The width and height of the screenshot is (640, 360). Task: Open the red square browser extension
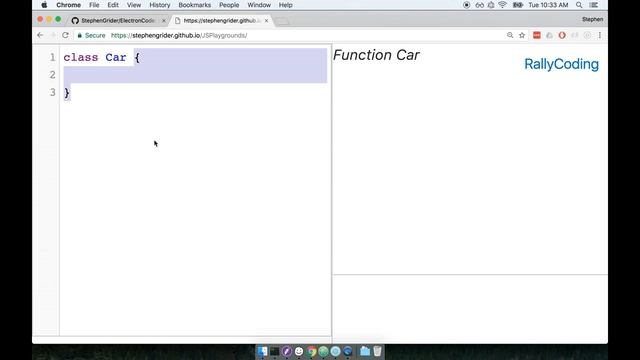(537, 36)
